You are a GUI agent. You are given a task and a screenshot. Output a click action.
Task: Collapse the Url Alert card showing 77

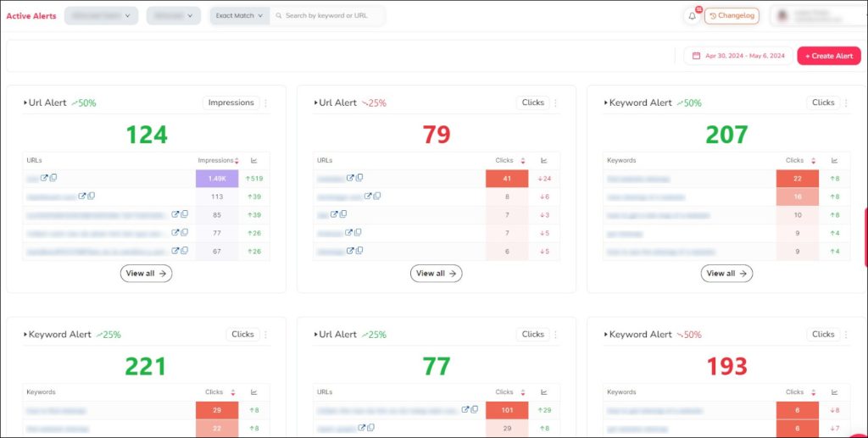[315, 335]
